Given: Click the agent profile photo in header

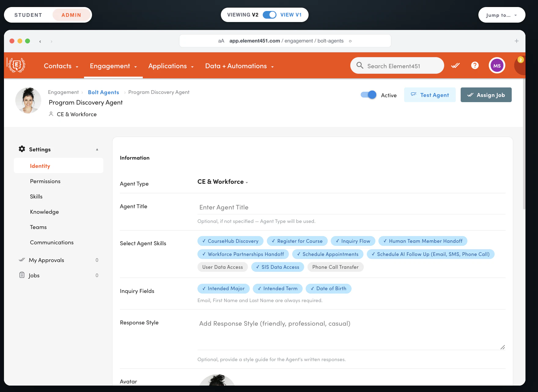Looking at the screenshot, I should [x=28, y=101].
